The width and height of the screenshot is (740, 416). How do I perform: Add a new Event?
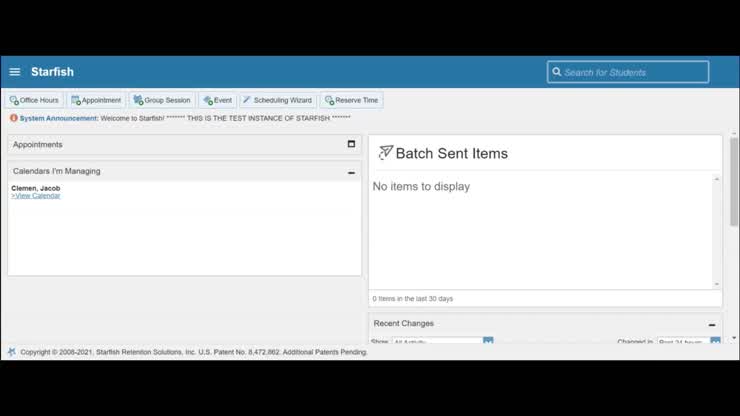point(218,100)
